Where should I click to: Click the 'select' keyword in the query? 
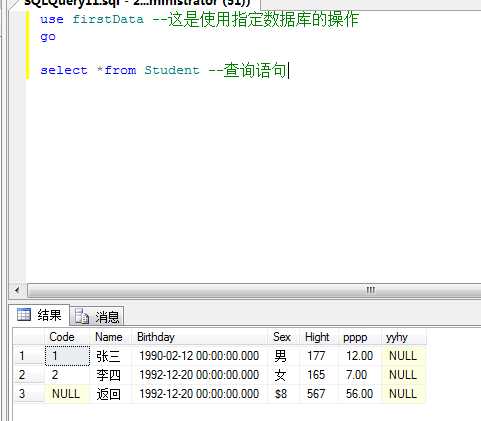pos(64,70)
